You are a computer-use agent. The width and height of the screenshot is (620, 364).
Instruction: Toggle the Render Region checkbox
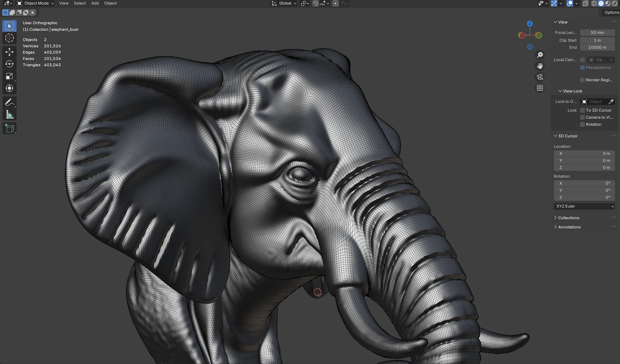click(582, 80)
